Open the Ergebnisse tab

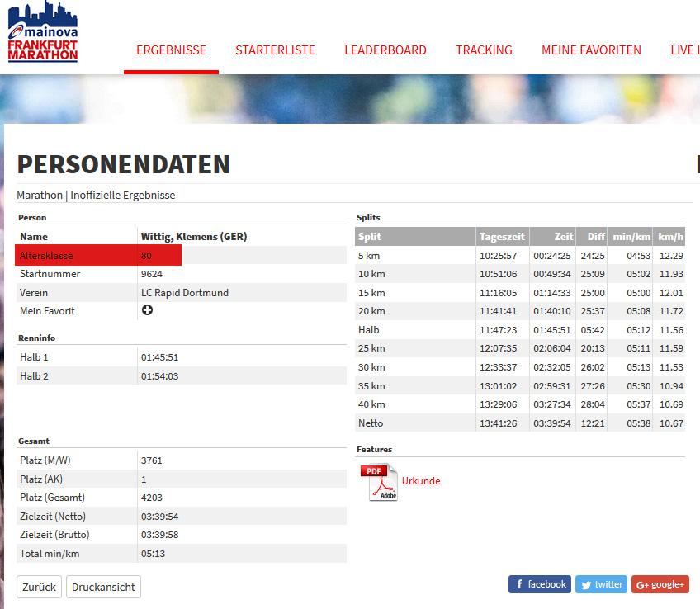pyautogui.click(x=171, y=50)
